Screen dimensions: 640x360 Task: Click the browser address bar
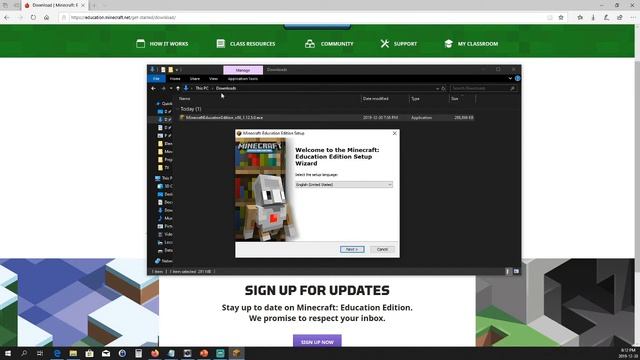tap(306, 18)
